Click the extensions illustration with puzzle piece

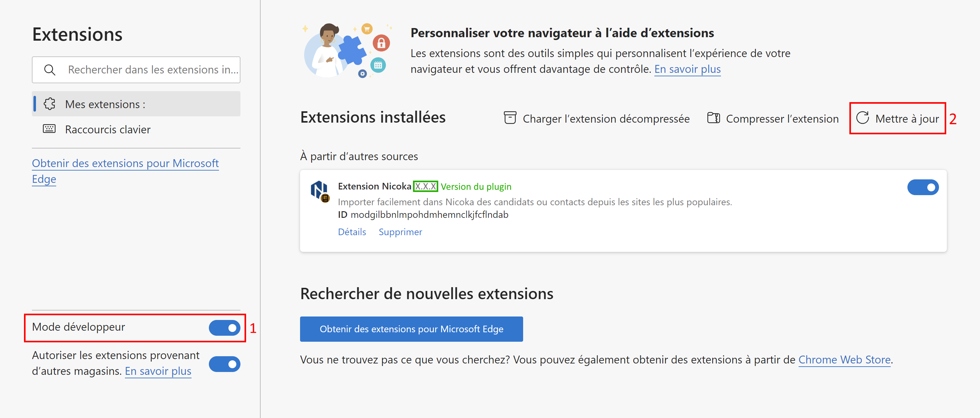coord(346,51)
